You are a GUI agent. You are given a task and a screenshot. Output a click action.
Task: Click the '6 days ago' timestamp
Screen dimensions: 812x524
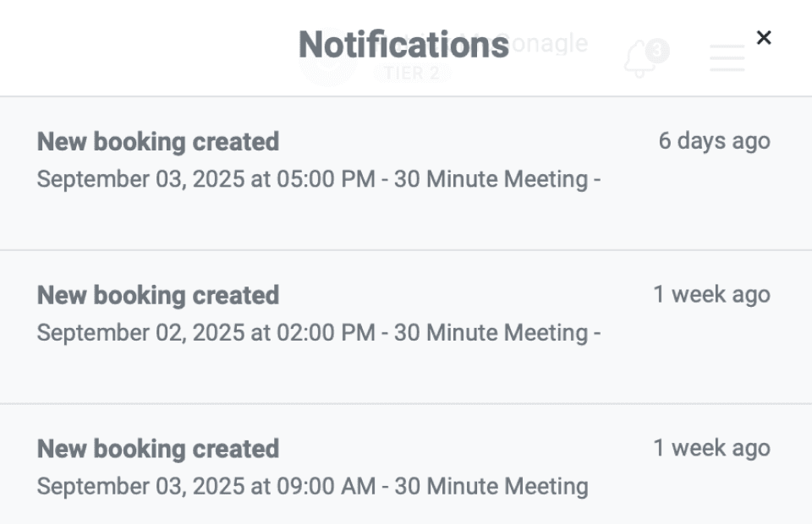(714, 140)
